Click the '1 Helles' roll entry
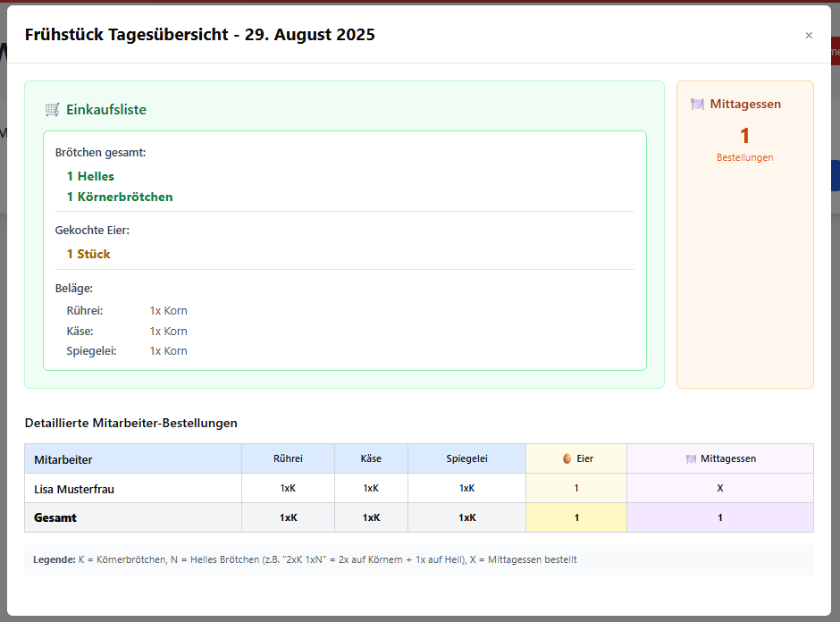Screen dimensions: 840x622 click(x=90, y=176)
